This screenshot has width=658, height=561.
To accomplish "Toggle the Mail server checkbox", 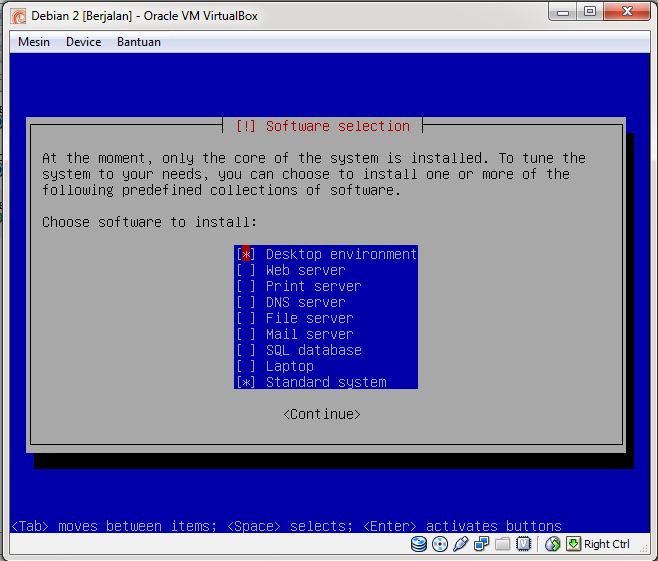I will click(245, 334).
